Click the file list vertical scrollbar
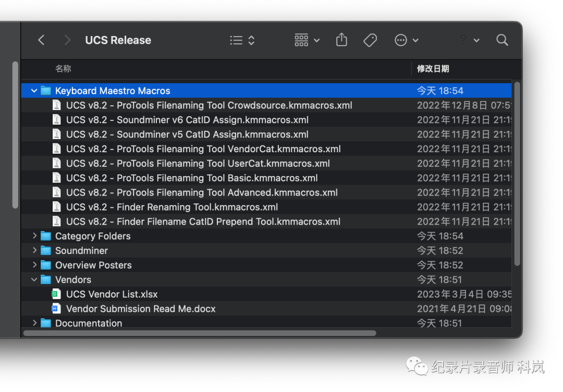 click(x=517, y=174)
